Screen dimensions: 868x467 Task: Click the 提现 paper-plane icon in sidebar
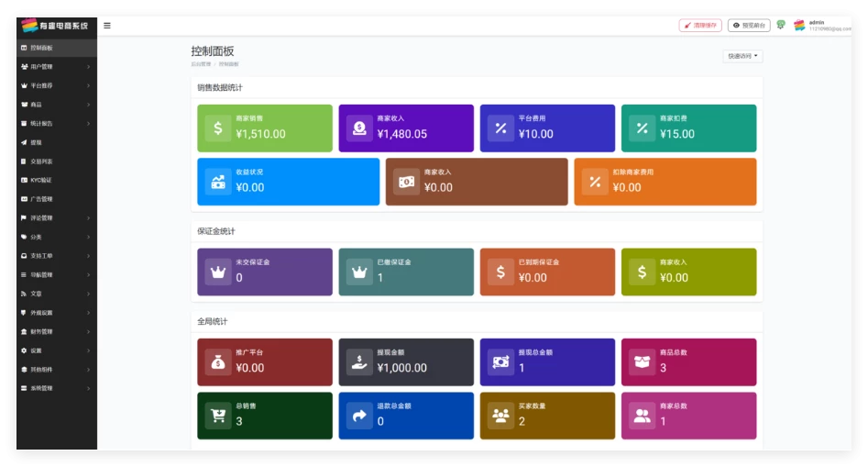tap(24, 142)
